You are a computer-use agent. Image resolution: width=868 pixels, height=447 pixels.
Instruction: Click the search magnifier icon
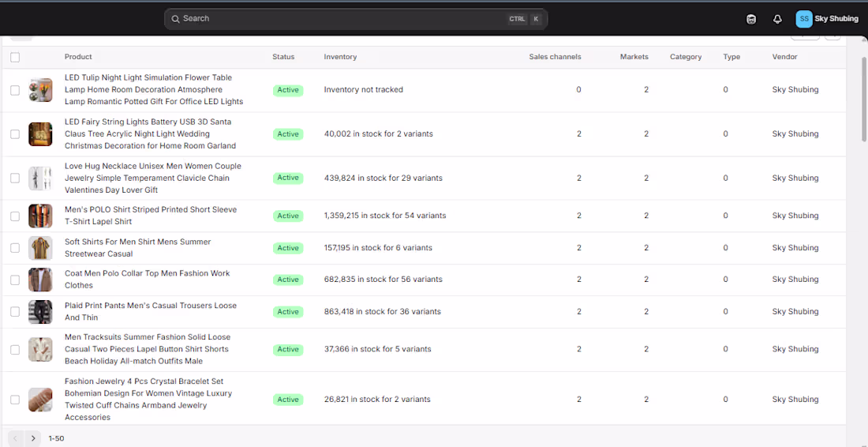coord(175,19)
